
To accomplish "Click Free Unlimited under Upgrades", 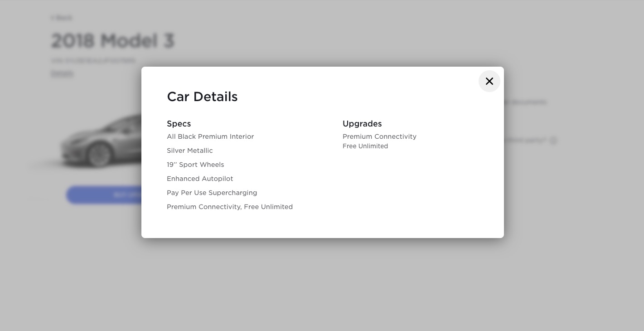I will 365,146.
